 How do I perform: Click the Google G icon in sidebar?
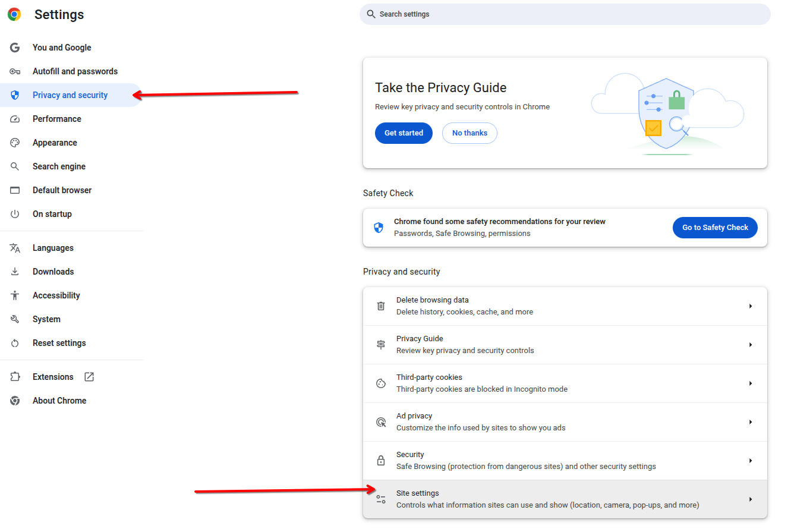coord(15,48)
